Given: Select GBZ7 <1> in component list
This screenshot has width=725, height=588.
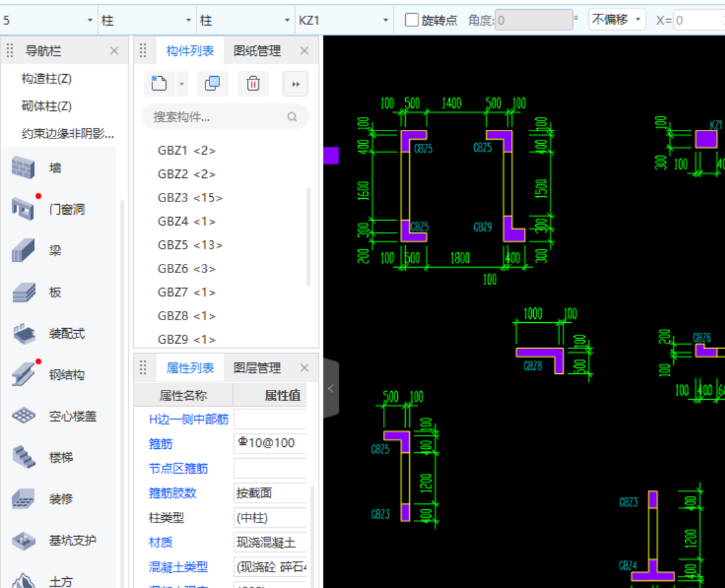Looking at the screenshot, I should [x=187, y=293].
